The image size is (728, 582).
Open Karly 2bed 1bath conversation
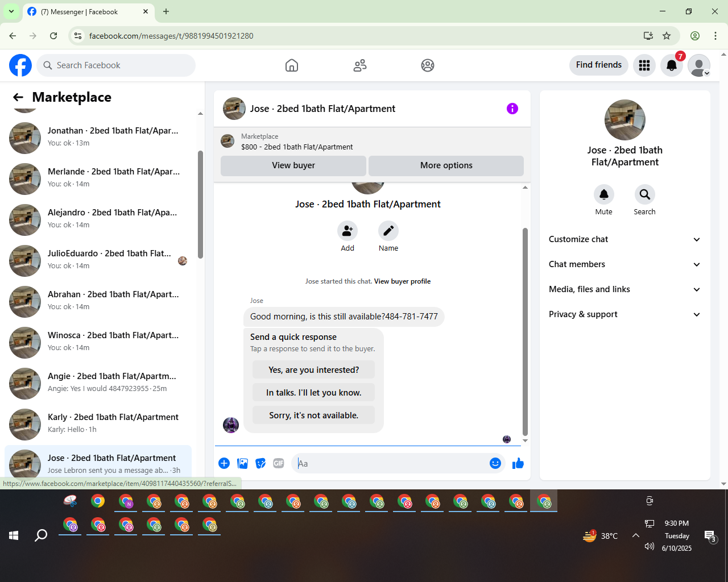tap(98, 425)
